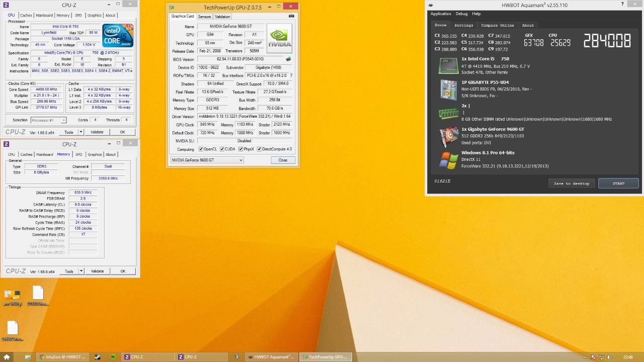This screenshot has width=644, height=362.
Task: Toggle the PhysX checkbox
Action: 240,149
